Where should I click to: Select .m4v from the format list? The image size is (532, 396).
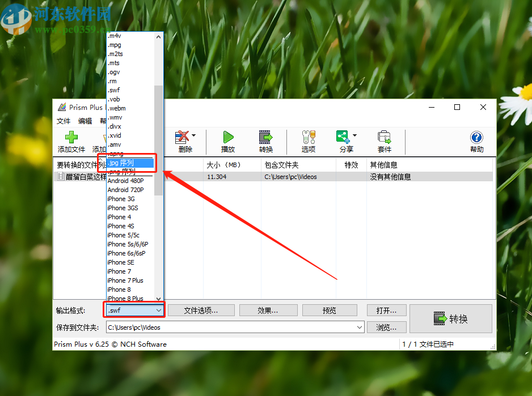[x=130, y=36]
